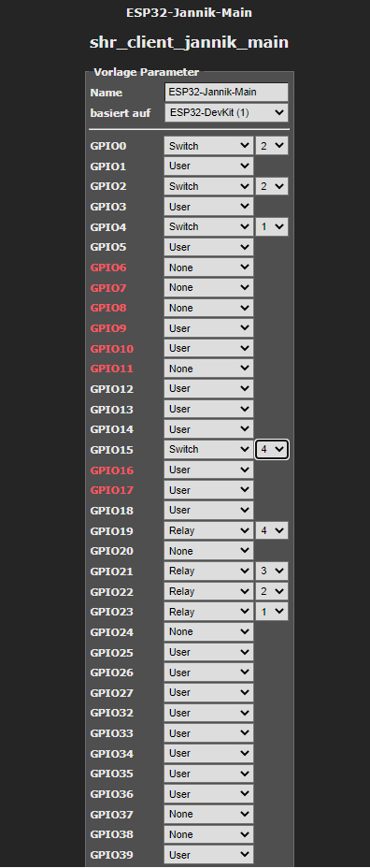Viewport: 370px width, 868px height.
Task: Open the GPIO33 function dropdown
Action: 209,733
